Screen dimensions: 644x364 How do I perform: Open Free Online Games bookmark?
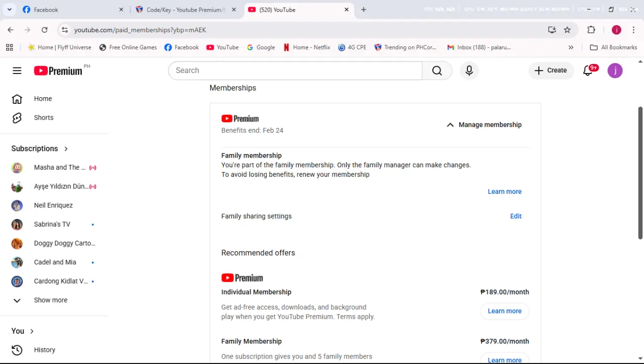(x=128, y=47)
